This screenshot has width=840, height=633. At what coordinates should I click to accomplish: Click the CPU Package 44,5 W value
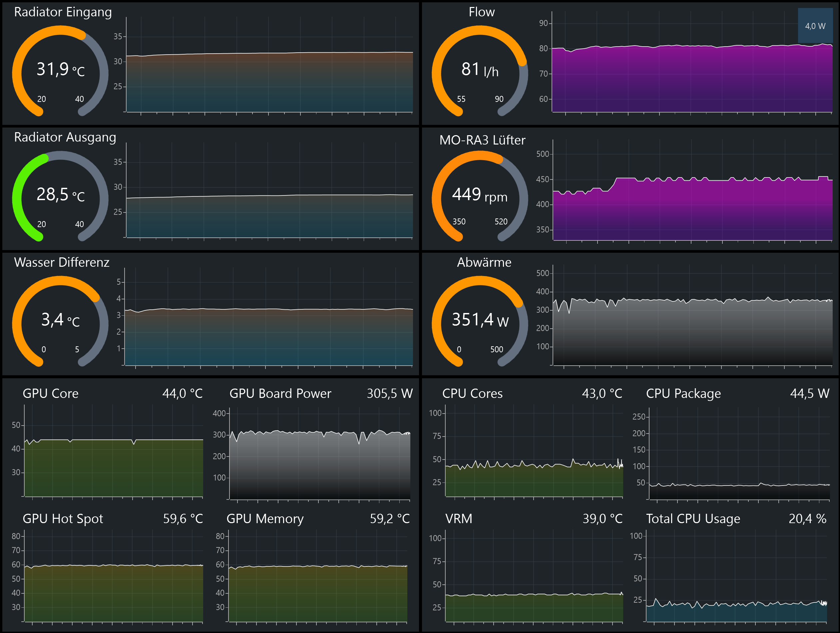coord(809,393)
